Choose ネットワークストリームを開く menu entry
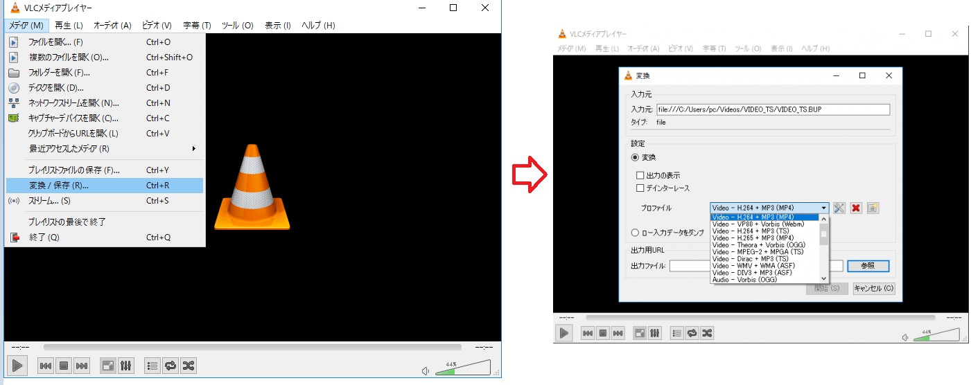 coord(105,103)
